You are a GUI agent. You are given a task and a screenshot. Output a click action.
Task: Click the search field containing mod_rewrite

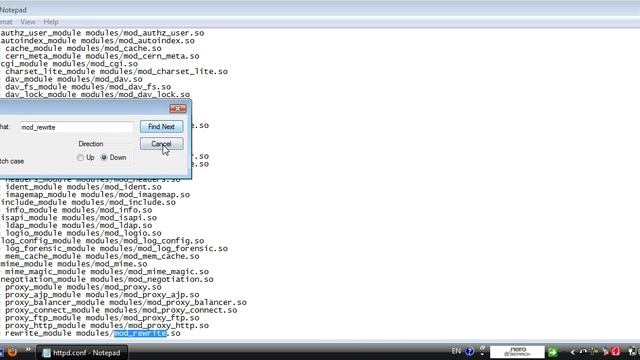click(x=76, y=127)
